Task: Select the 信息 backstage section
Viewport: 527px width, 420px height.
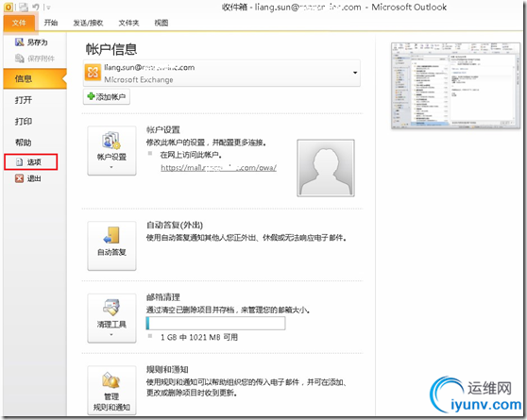Action: coord(35,78)
